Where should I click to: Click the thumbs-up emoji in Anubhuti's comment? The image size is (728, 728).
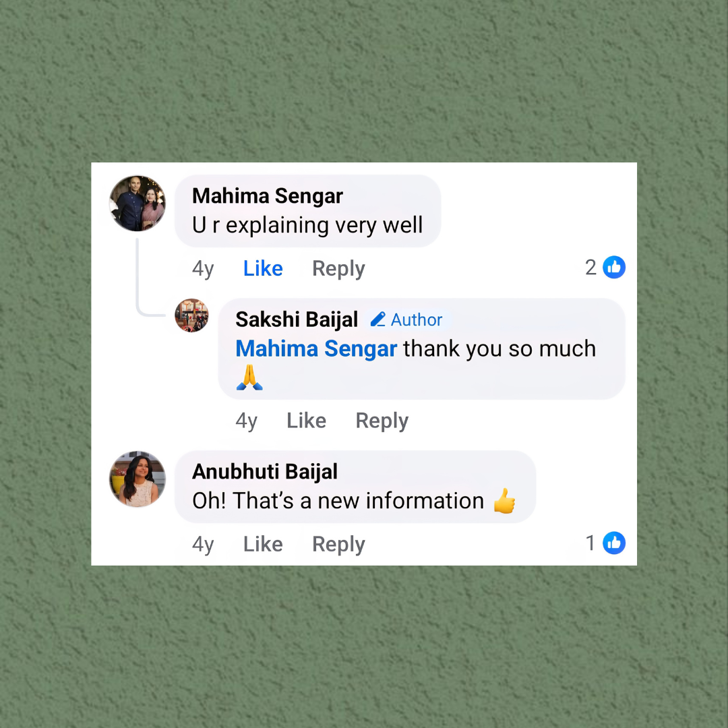[504, 501]
